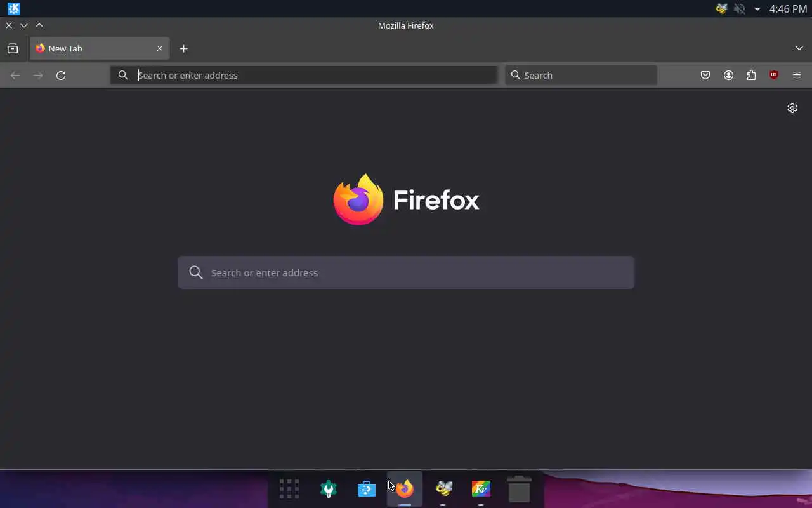Click the magnifier icon in the address bar
This screenshot has height=508, width=812.
tap(123, 75)
